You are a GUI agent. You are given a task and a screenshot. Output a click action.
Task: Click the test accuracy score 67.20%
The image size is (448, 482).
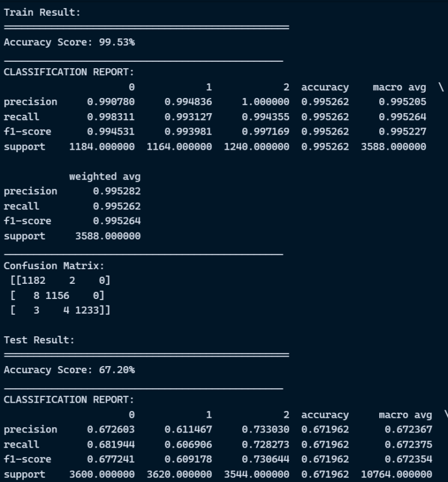(117, 370)
